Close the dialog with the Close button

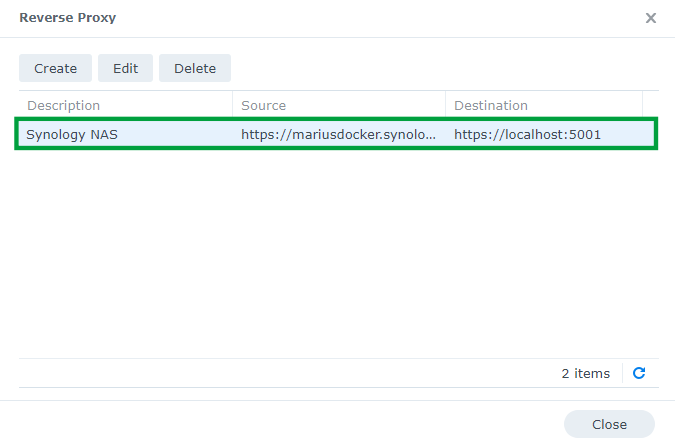click(x=609, y=424)
